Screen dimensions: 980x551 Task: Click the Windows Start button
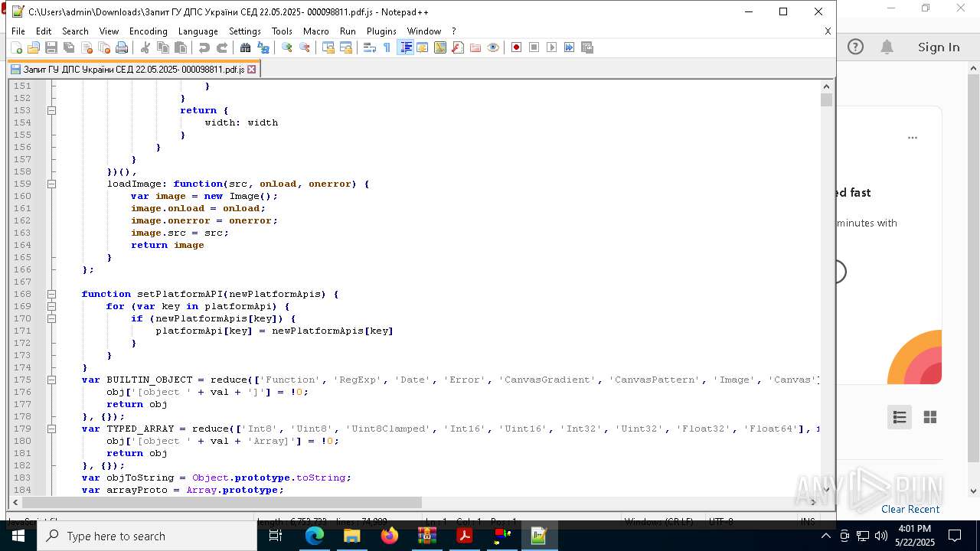[18, 536]
